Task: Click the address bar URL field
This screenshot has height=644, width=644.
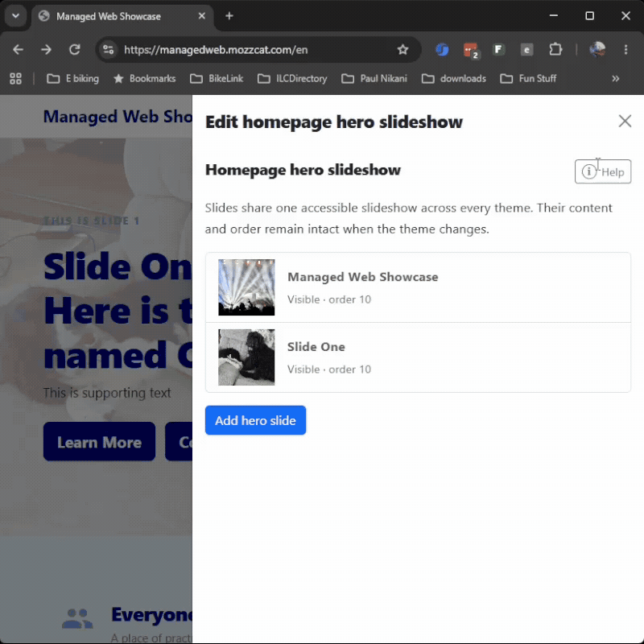Action: (x=257, y=50)
